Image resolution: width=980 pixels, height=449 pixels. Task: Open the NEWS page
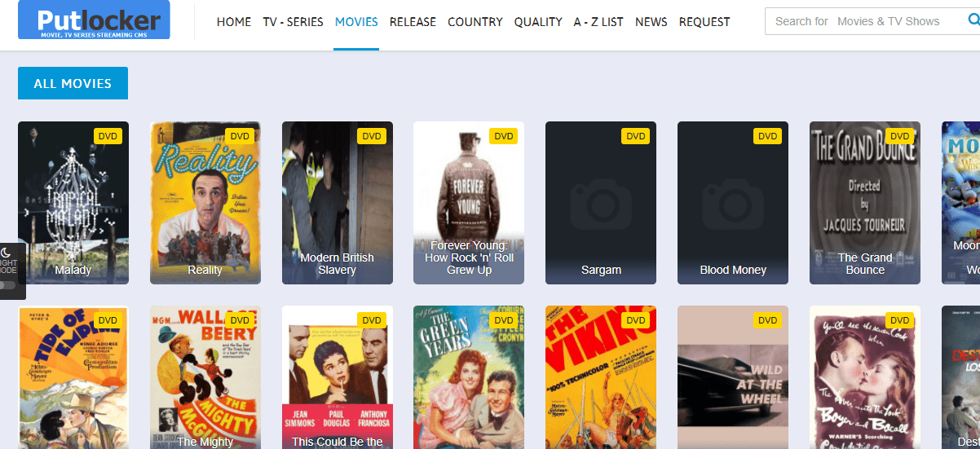tap(651, 22)
